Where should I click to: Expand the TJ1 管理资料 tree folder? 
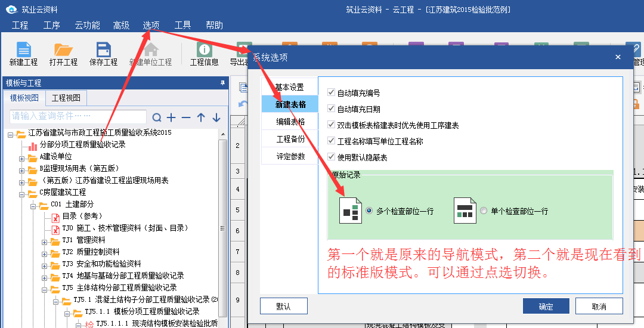tap(45, 240)
